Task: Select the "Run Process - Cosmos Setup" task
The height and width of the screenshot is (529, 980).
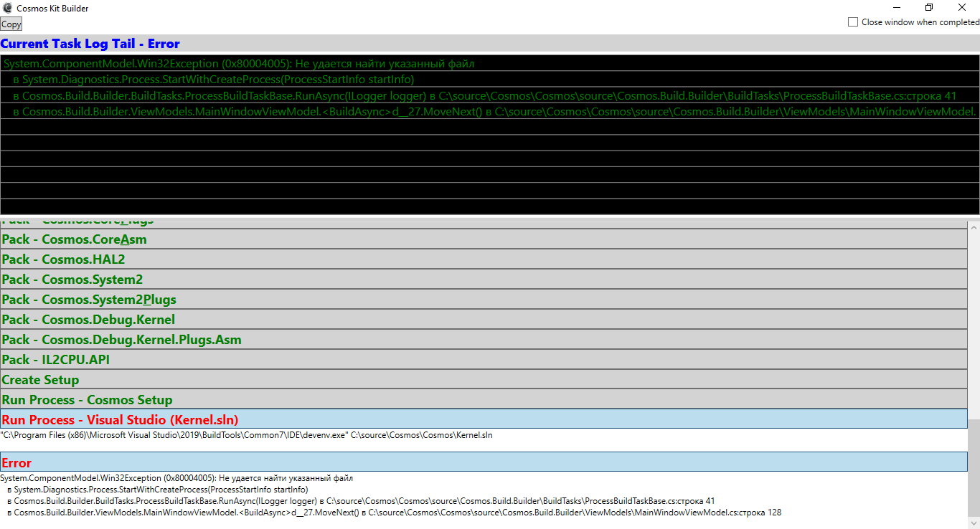Action: [86, 399]
